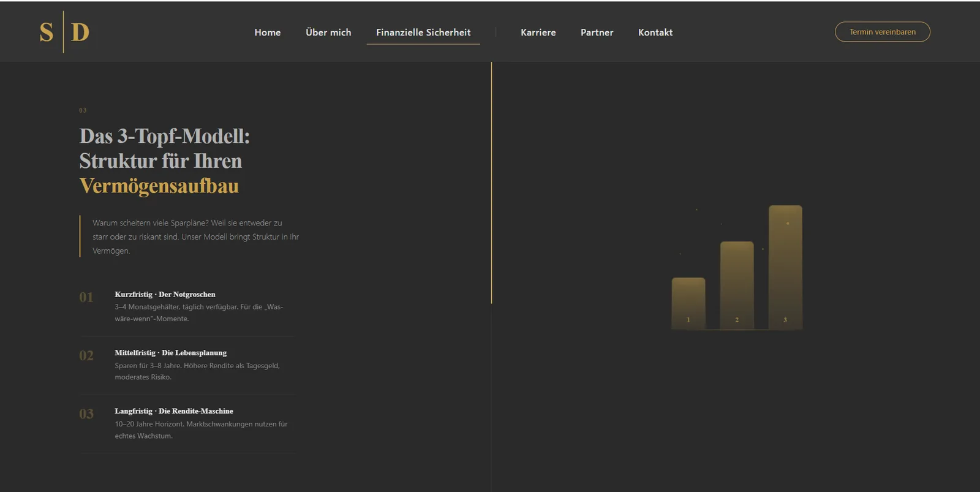The width and height of the screenshot is (980, 492).
Task: Click the paragraph starting Warum scheitern viele Sparpläne
Action: (196, 237)
